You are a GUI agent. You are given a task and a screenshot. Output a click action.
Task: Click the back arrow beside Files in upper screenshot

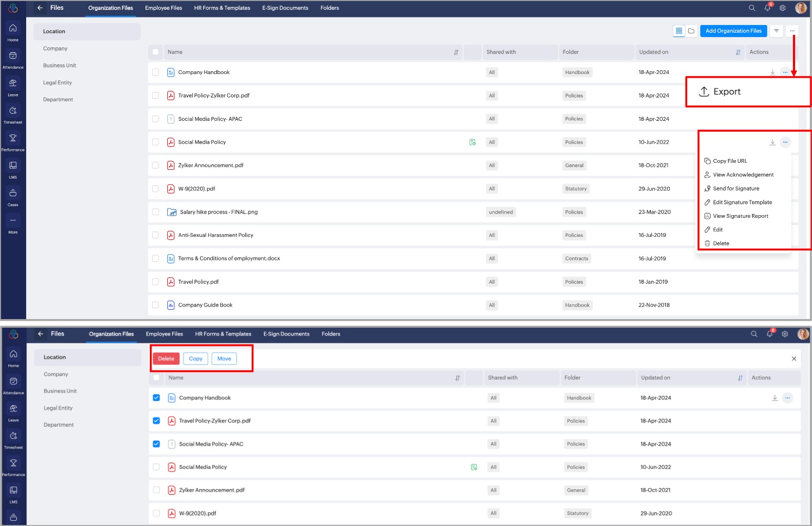coord(40,8)
